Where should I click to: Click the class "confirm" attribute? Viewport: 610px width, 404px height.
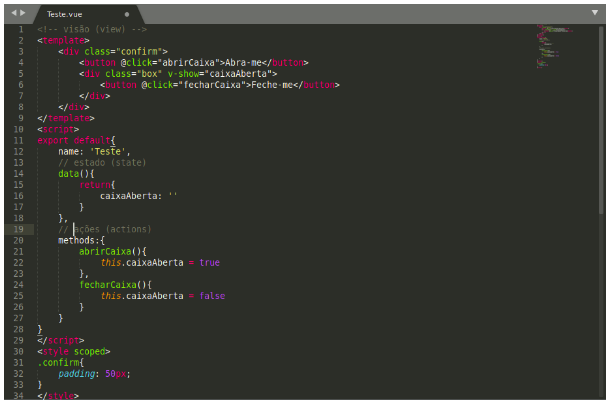(x=124, y=51)
